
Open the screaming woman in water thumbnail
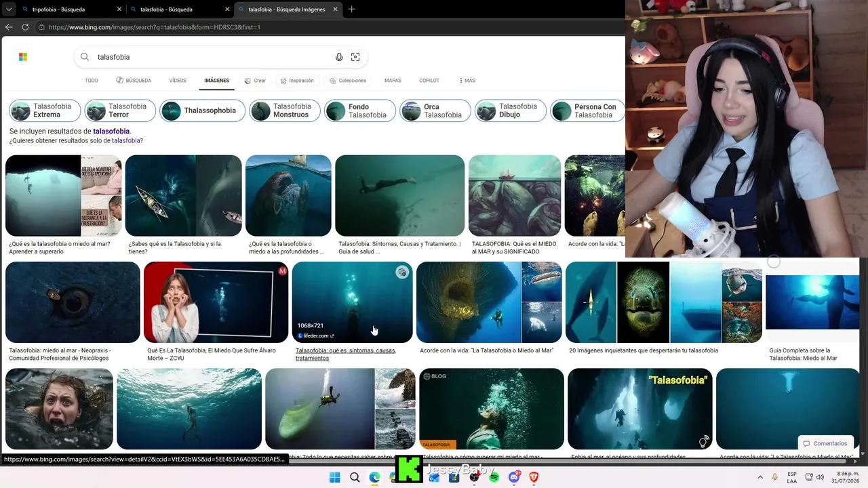(x=59, y=409)
